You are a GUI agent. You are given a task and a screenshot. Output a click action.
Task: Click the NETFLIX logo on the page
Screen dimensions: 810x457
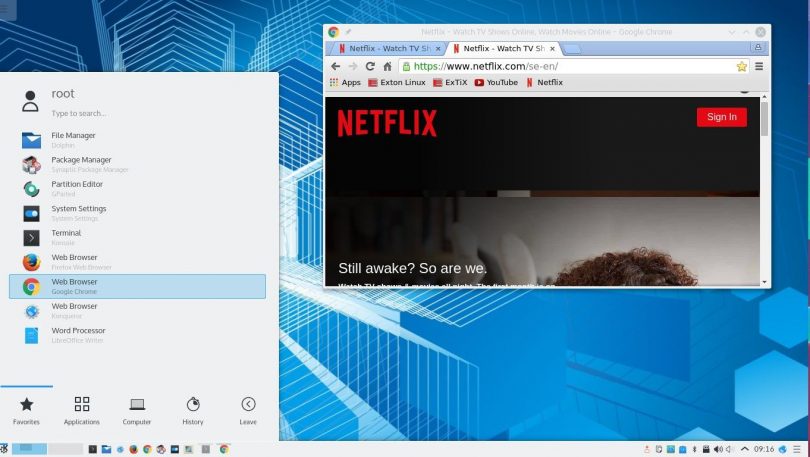pos(387,123)
